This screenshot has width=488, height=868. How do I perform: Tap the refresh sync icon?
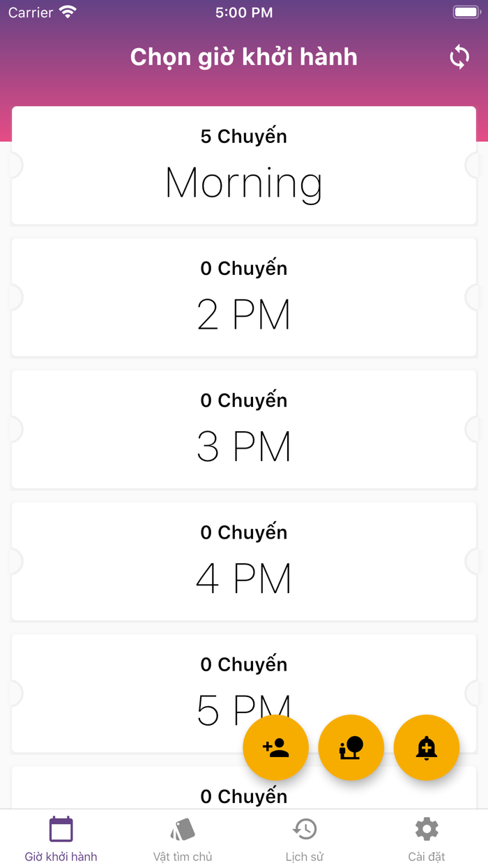459,57
